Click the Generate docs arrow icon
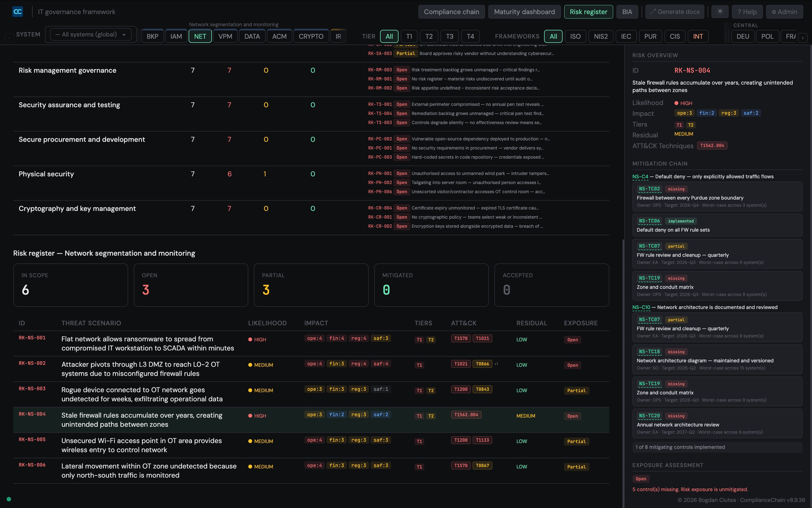Viewport: 812px width, 508px height. click(653, 11)
